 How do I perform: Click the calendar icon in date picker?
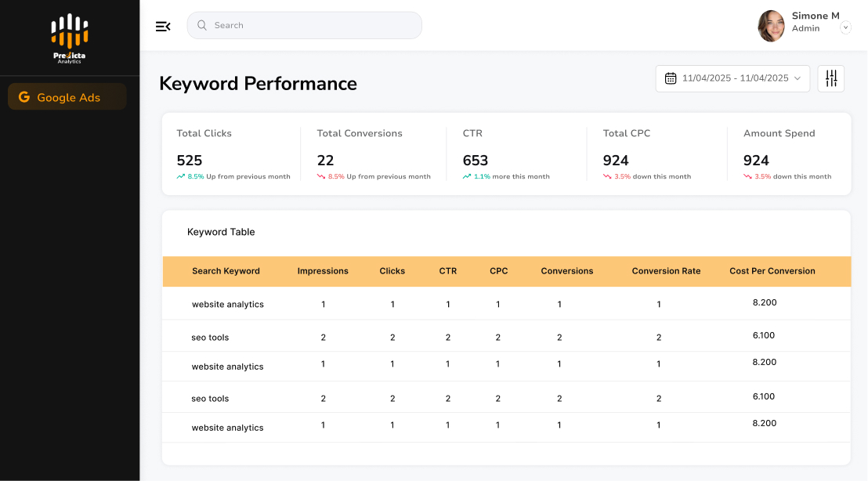671,78
